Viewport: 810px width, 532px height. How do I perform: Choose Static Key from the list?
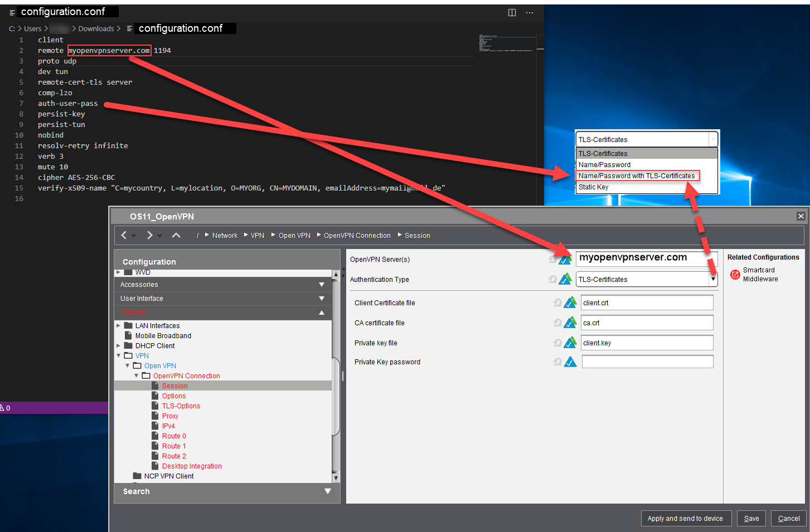[x=594, y=187]
